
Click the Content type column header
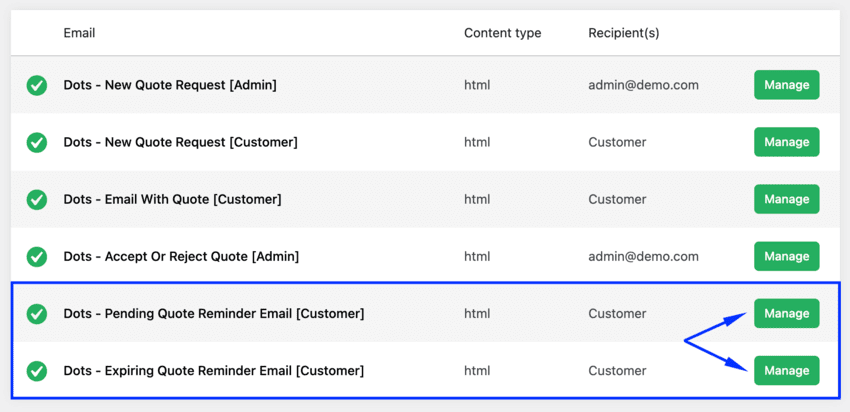[503, 33]
